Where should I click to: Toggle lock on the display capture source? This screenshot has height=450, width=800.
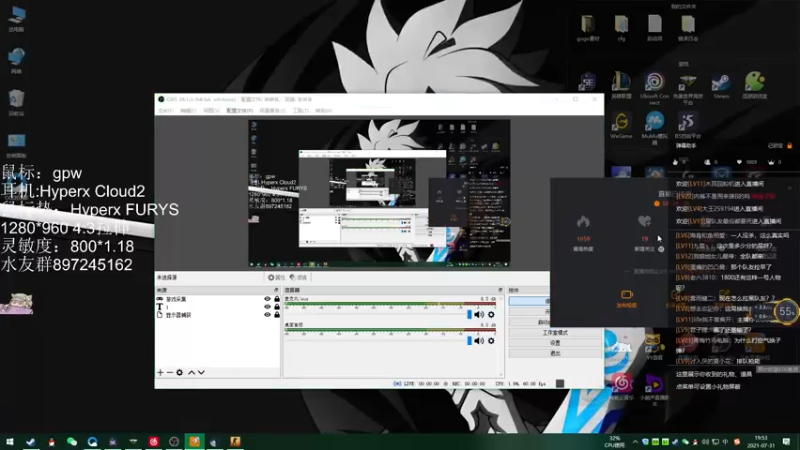pyautogui.click(x=277, y=315)
